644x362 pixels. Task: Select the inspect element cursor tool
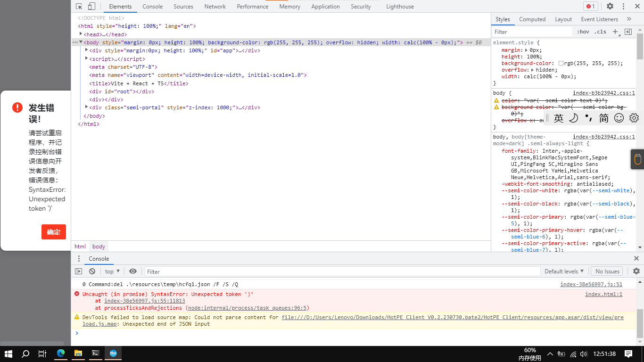point(80,6)
